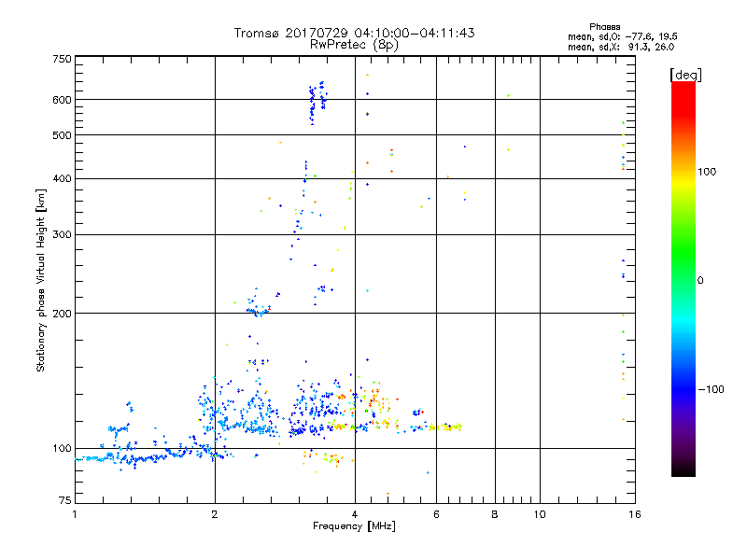747x560 pixels.
Task: Click the x-axis tick label '16'
Action: [635, 514]
